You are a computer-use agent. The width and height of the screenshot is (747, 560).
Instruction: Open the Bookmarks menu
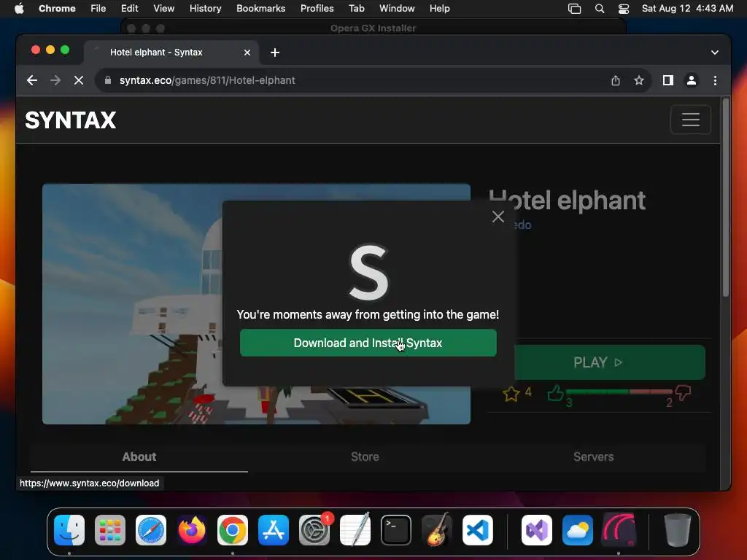pyautogui.click(x=260, y=9)
